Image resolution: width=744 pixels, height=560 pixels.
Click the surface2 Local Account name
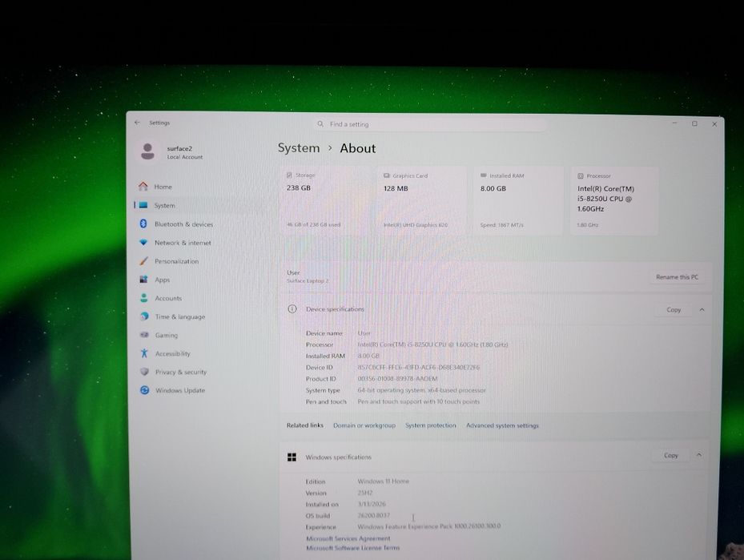[184, 152]
